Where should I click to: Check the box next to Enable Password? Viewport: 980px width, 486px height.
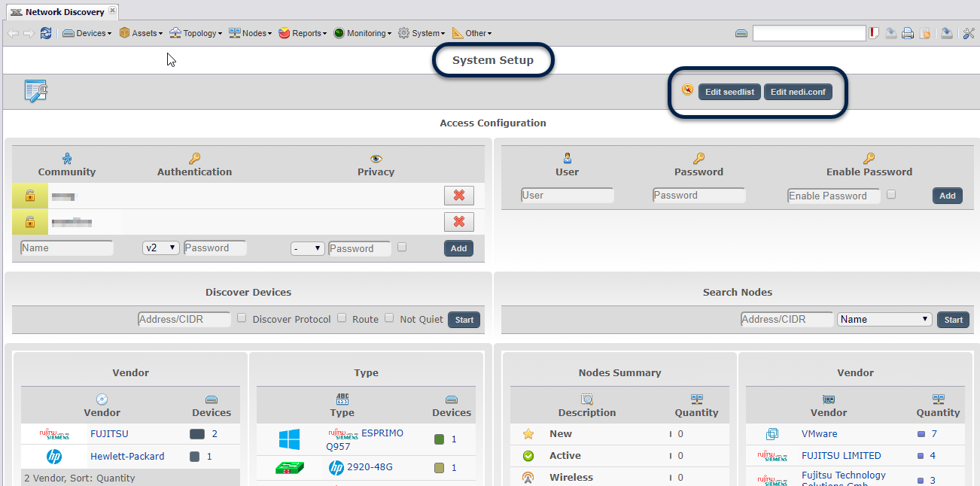pos(891,194)
